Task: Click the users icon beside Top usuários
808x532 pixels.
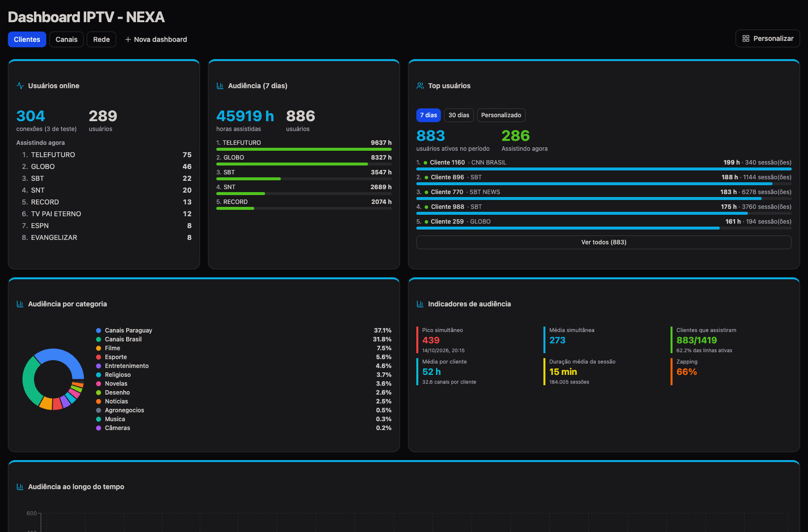Action: 420,86
